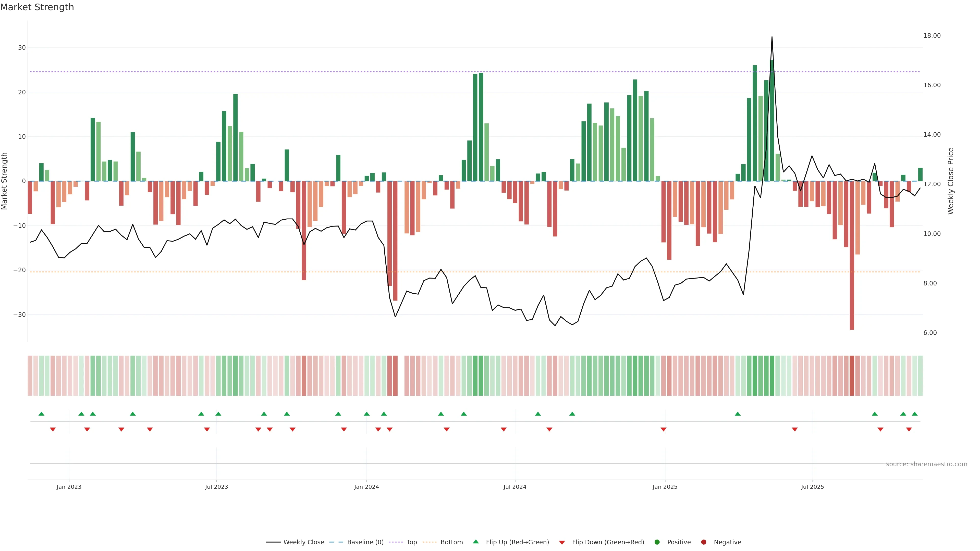Click the dark red Negative circle in legend

pos(703,542)
